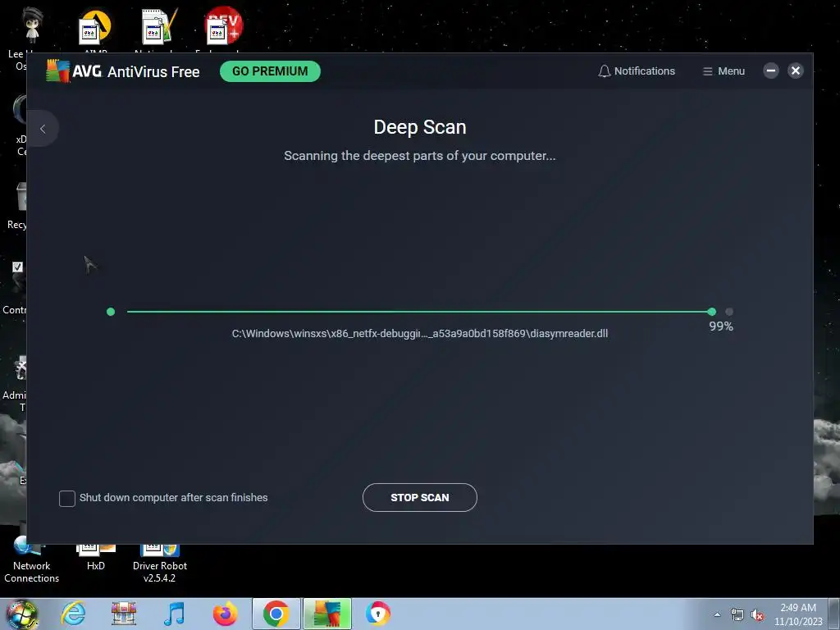Minimize the AVG AntiVirus window
The image size is (840, 630).
[771, 71]
